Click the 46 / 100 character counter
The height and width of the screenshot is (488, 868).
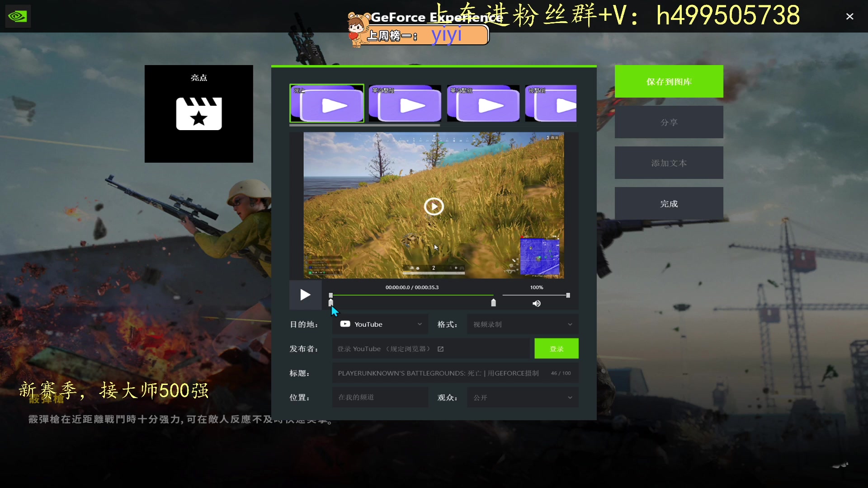[561, 373]
